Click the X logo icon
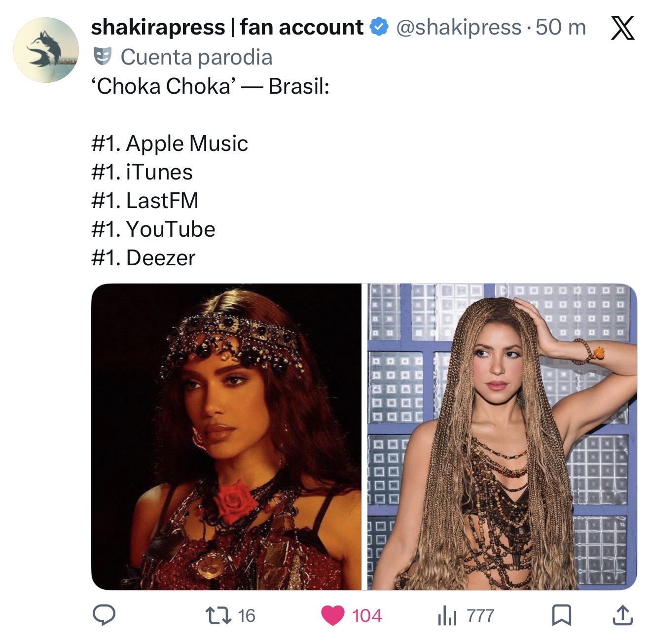 (x=622, y=28)
